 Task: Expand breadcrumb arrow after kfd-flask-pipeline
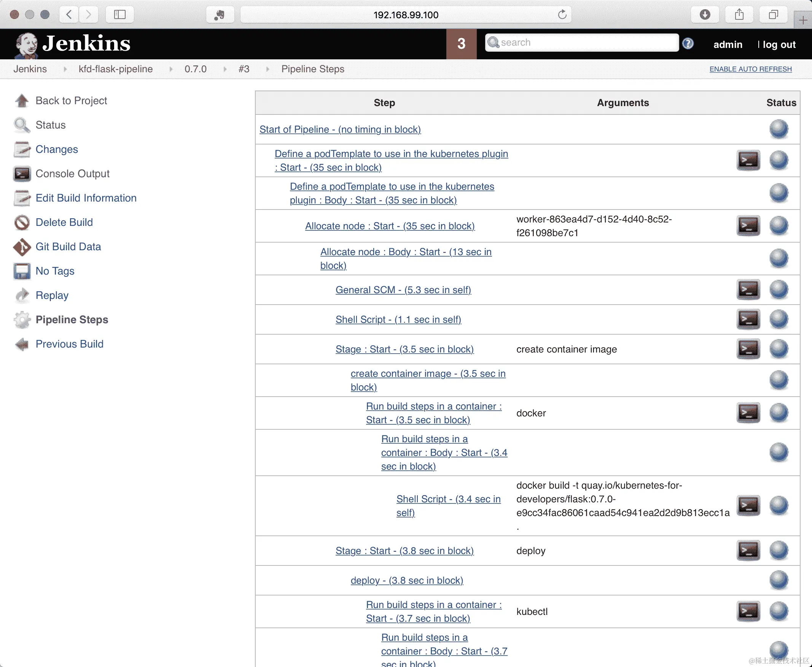171,69
